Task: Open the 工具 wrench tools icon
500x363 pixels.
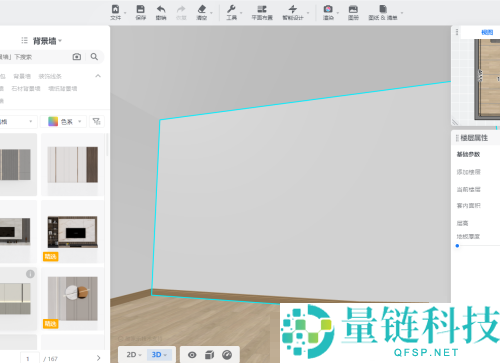Action: 231,12
